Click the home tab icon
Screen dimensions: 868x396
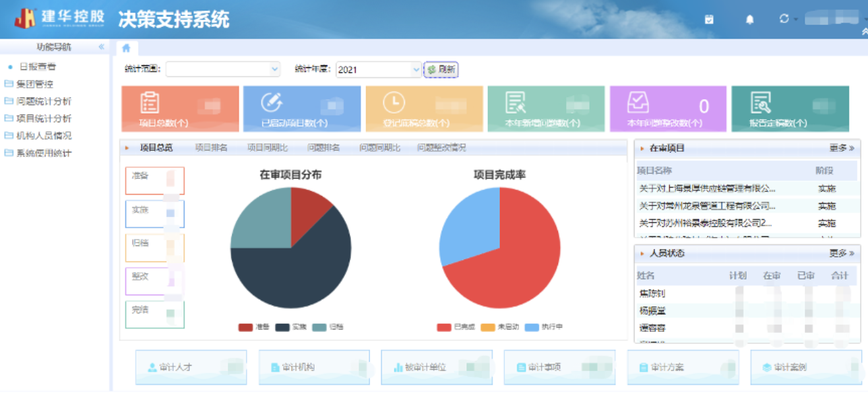(126, 48)
